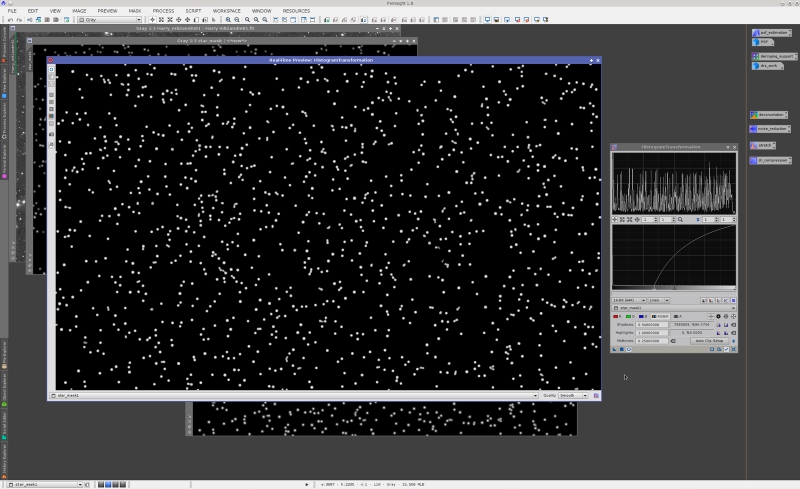Click the Auto Clip Setup button
The image size is (800, 489).
click(x=710, y=341)
